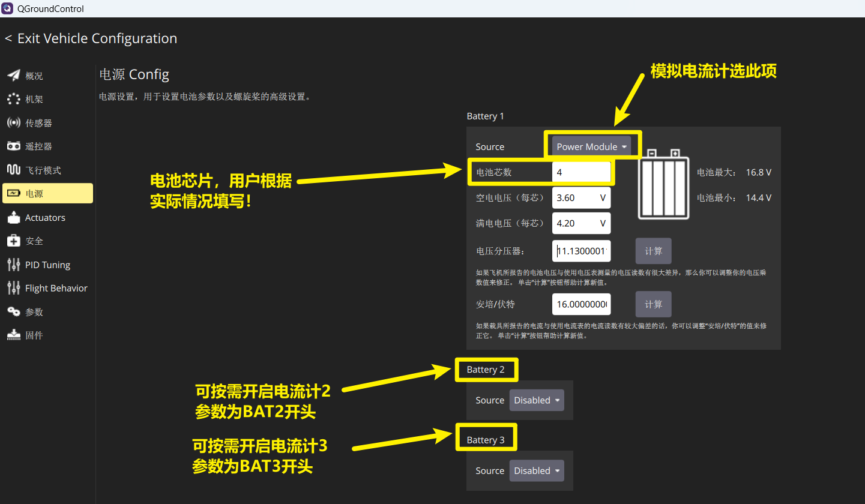
Task: Click the battery cells illustration in Battery 1
Action: pos(663,184)
